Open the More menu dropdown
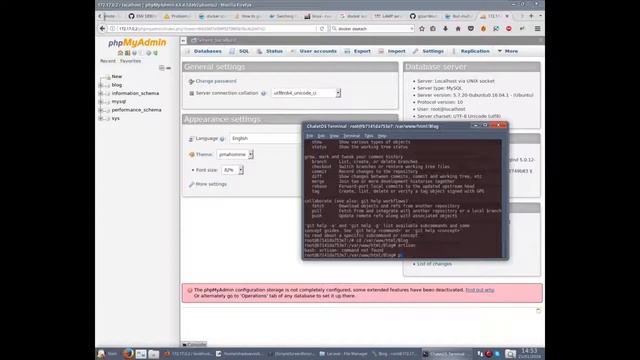640x360 pixels. coord(507,51)
